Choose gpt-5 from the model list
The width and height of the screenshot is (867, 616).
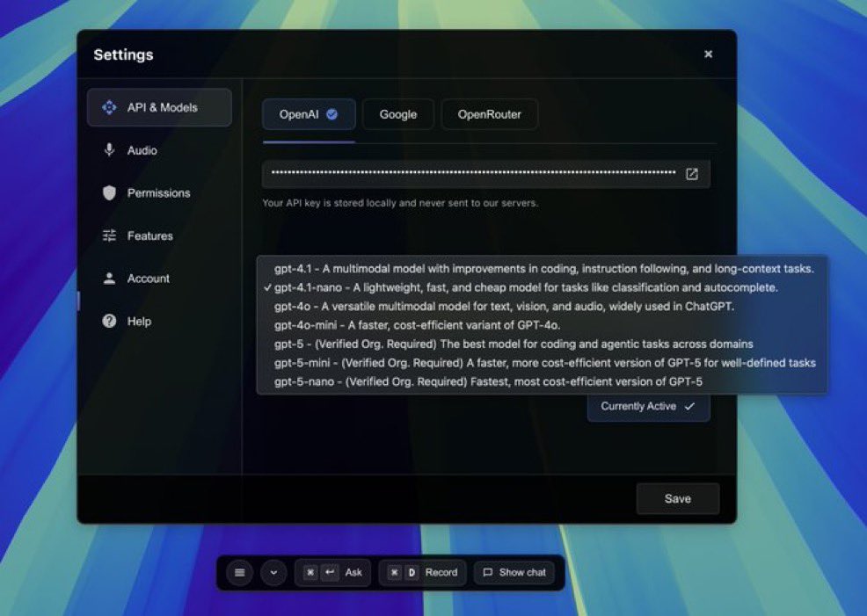(543, 344)
